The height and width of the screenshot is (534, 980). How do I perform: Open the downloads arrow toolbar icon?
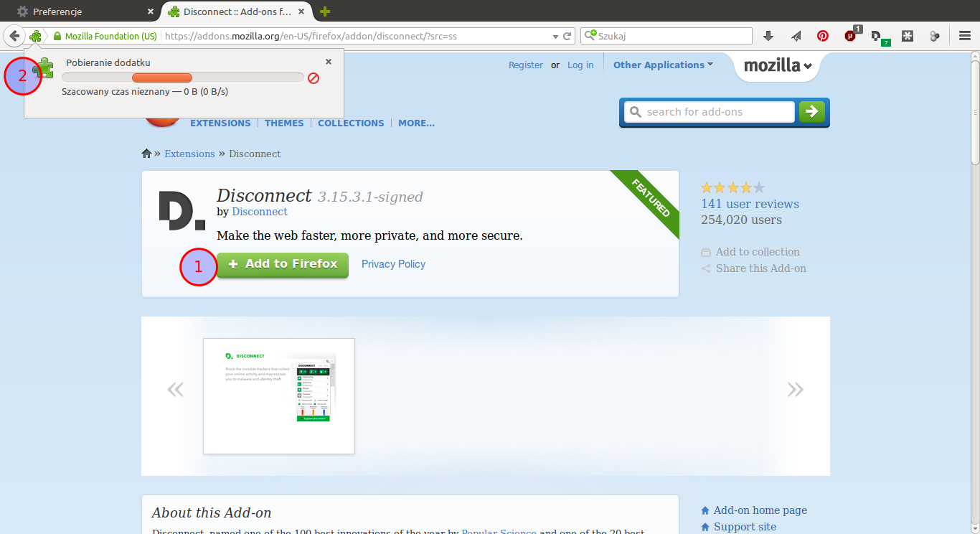[768, 36]
